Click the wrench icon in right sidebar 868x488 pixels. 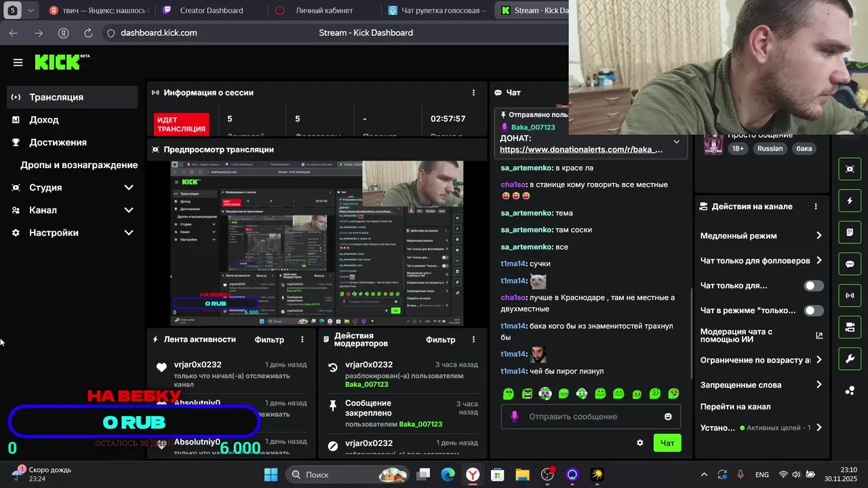[850, 359]
